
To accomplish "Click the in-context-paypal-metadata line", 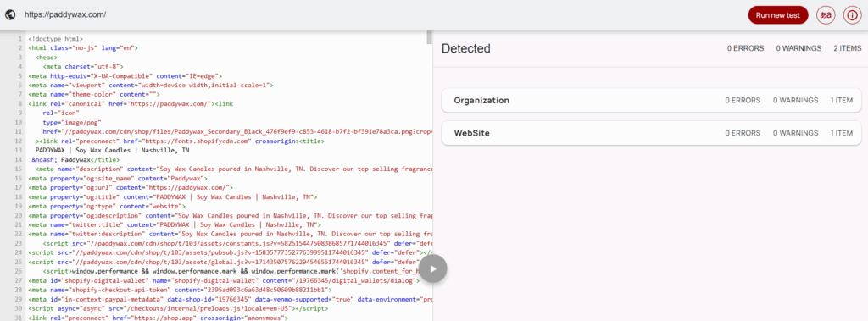I will coord(230,300).
